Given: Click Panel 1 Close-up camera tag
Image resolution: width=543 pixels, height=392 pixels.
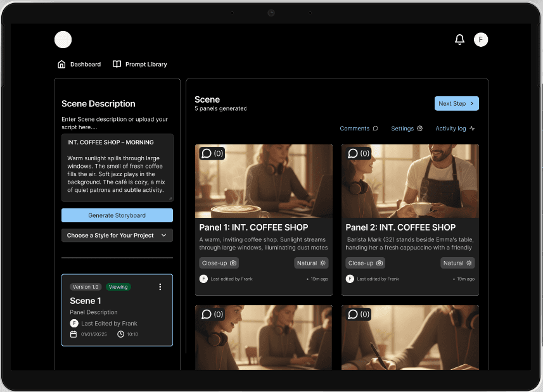Looking at the screenshot, I should pyautogui.click(x=219, y=263).
